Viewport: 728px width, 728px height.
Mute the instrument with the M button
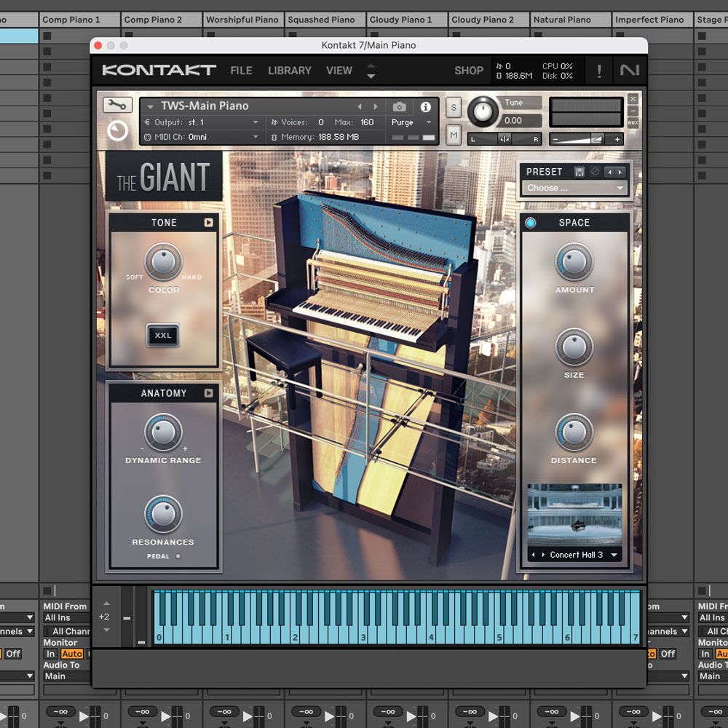coord(454,135)
